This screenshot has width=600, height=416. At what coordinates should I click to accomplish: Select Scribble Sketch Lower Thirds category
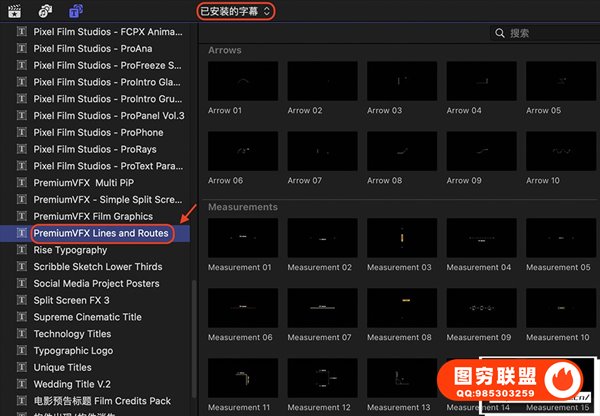coord(98,267)
